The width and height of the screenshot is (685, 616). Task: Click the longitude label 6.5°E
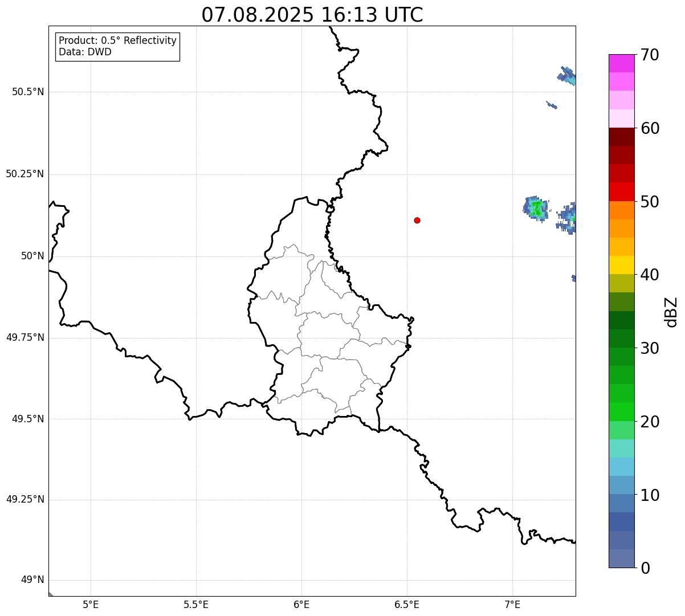pyautogui.click(x=407, y=605)
